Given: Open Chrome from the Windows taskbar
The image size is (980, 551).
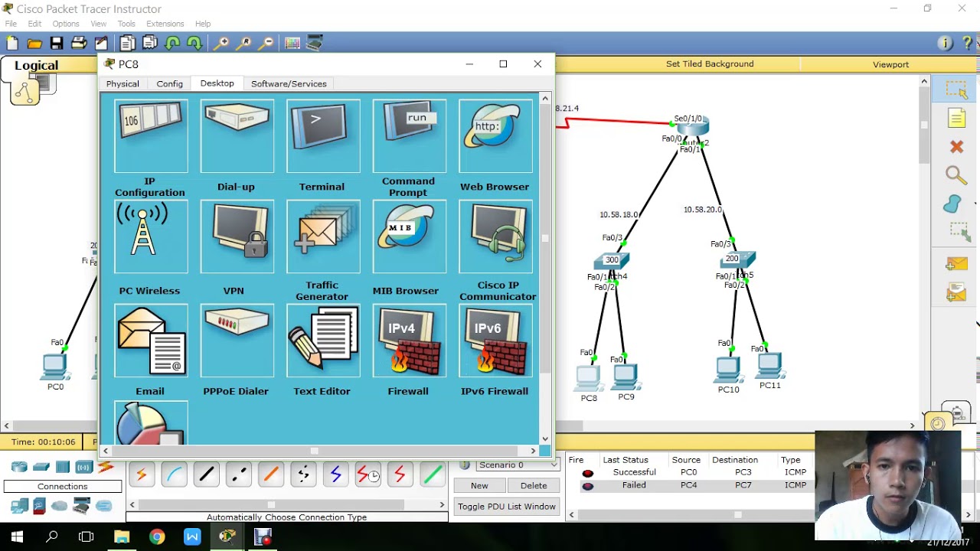Looking at the screenshot, I should [157, 536].
